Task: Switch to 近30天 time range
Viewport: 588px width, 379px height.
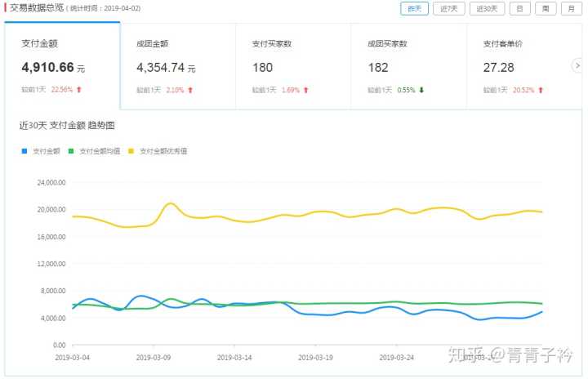Action: [x=486, y=8]
